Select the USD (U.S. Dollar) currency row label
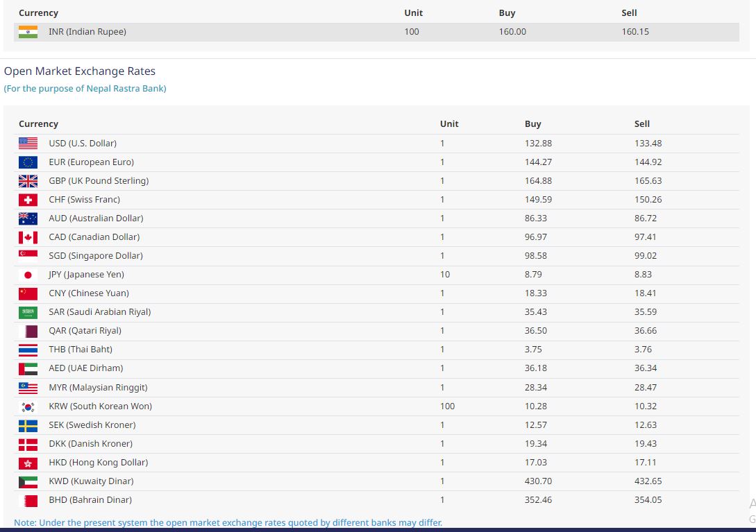This screenshot has height=532, width=756. tap(83, 144)
